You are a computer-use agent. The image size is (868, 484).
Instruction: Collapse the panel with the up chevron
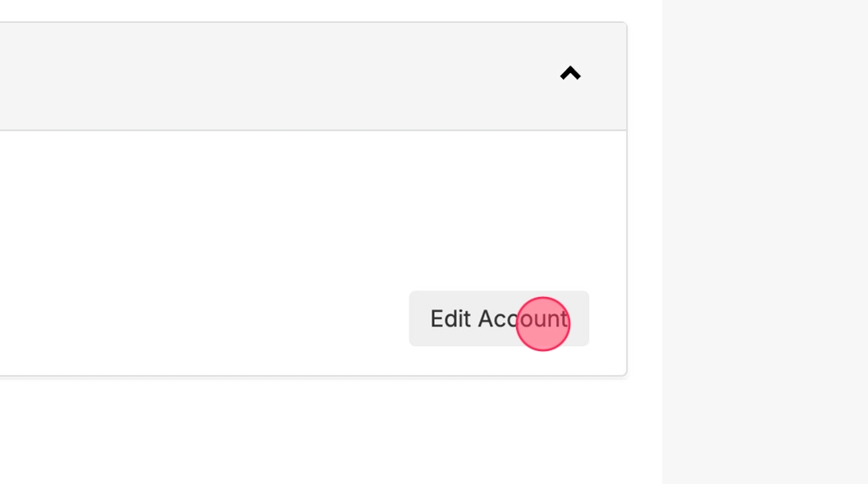[x=570, y=74]
